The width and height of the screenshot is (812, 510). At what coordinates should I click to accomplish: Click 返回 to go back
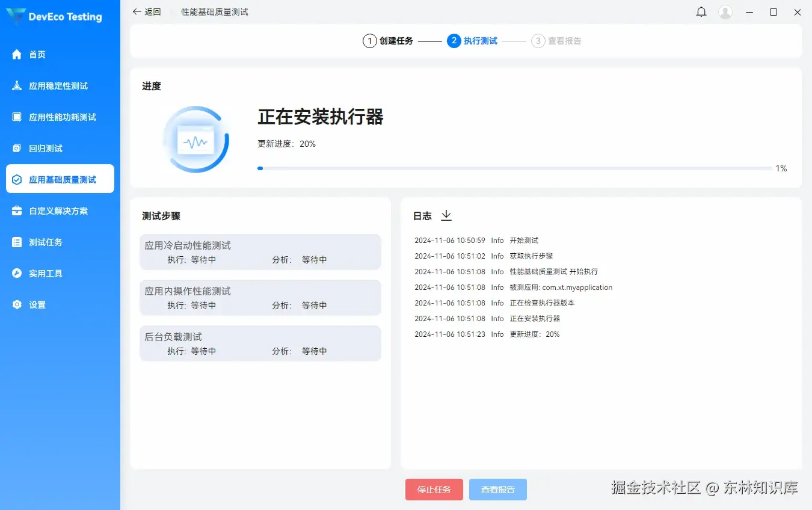coord(153,12)
